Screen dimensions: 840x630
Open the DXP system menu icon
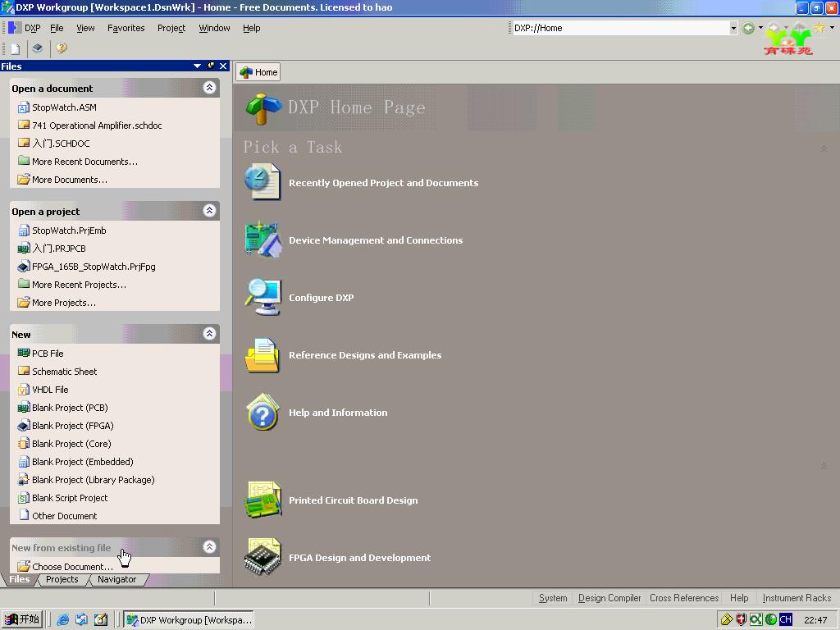pos(15,28)
